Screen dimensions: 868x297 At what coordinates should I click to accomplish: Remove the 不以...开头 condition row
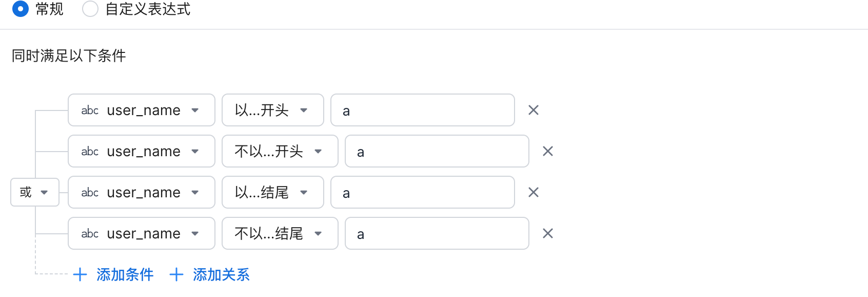pos(548,151)
